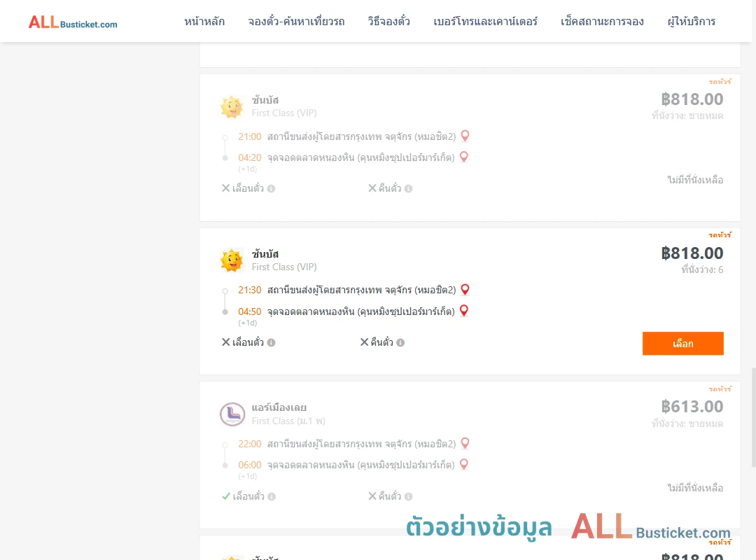Screen dimensions: 756x560
Task: Click ซันบัส sun logo on 21:30 trip
Action: point(232,260)
